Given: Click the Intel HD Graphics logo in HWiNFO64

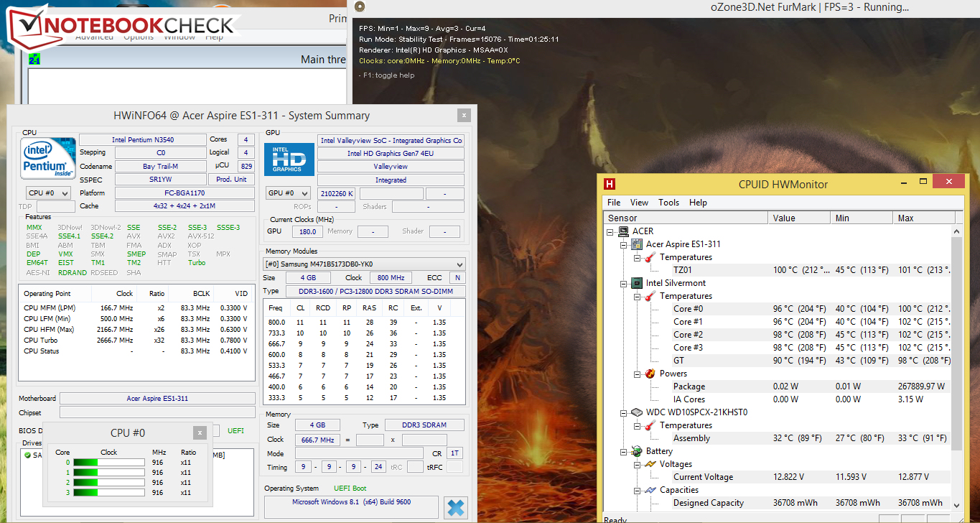Looking at the screenshot, I should tap(289, 159).
